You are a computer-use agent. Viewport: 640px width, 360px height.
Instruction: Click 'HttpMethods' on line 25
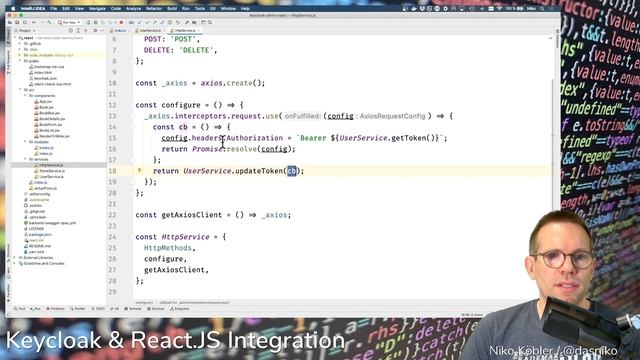[167, 248]
